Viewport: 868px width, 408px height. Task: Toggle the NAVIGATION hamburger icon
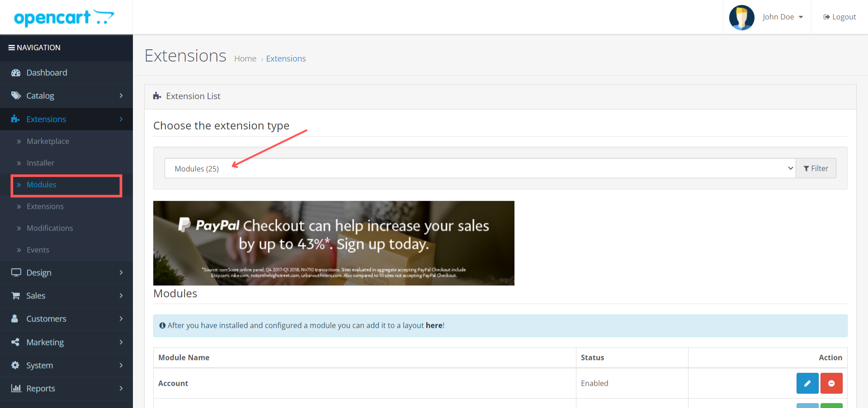point(11,47)
